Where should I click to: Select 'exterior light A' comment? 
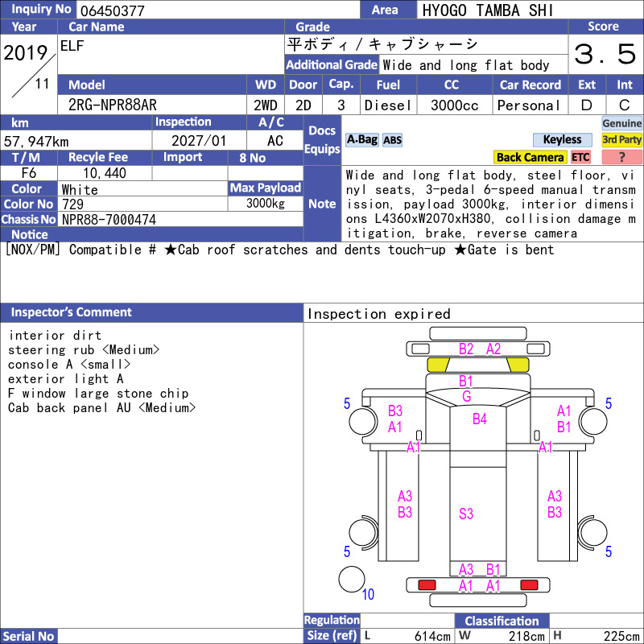66,378
